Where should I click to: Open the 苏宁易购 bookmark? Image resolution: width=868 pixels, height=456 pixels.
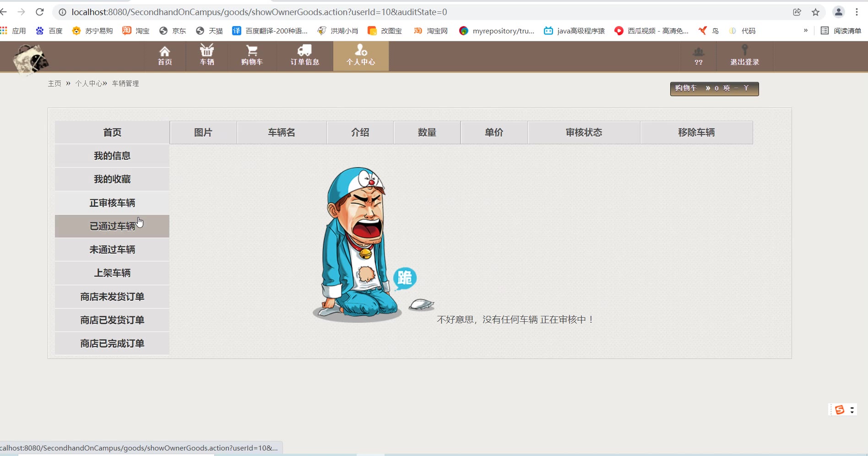tap(92, 31)
